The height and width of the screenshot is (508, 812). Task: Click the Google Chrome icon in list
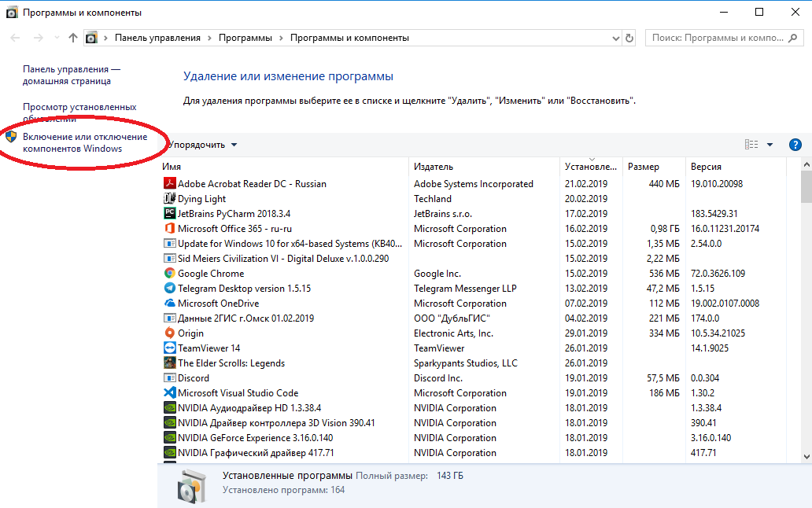coord(169,273)
